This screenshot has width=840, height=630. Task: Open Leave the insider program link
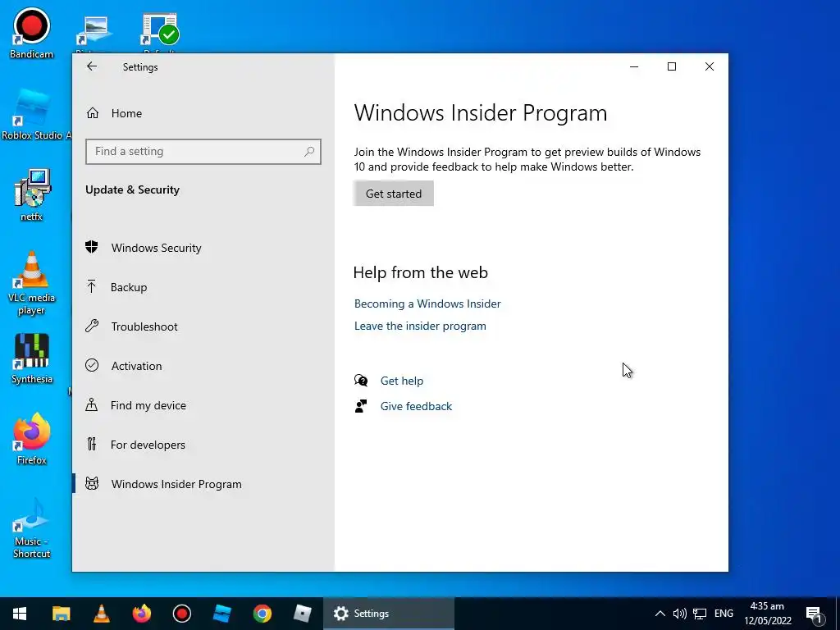pyautogui.click(x=420, y=326)
